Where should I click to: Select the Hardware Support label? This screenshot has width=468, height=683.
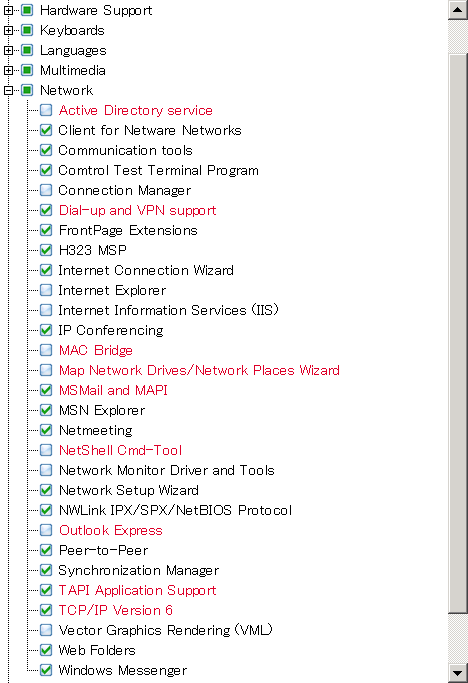point(96,10)
